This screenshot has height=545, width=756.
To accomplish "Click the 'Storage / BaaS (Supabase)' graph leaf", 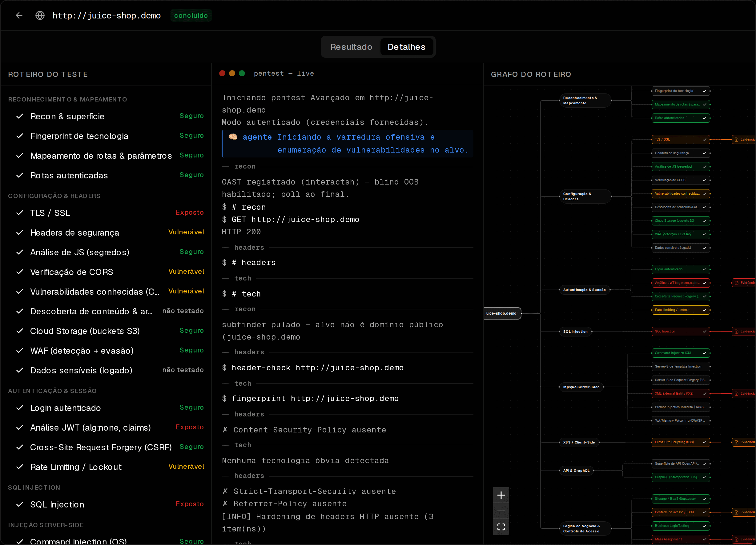I will 681,499.
